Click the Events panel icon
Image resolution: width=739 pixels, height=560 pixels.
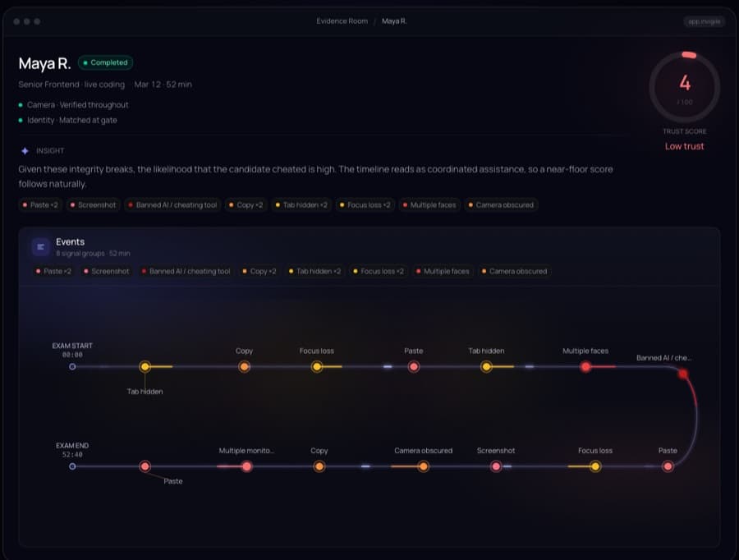[40, 246]
